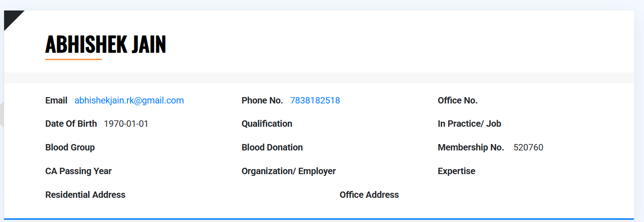Screen dimensions: 644x222
Task: Click the Expertise label
Action: pyautogui.click(x=456, y=171)
